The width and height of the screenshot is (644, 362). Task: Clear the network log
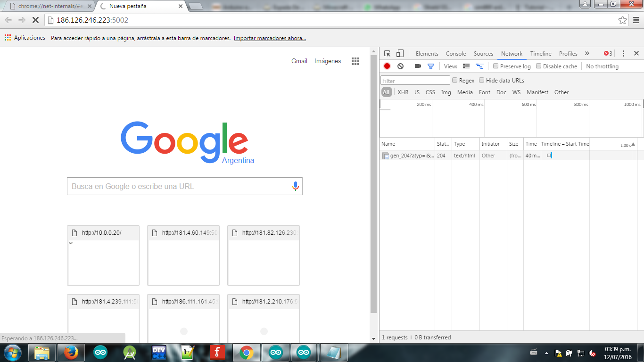coord(400,66)
